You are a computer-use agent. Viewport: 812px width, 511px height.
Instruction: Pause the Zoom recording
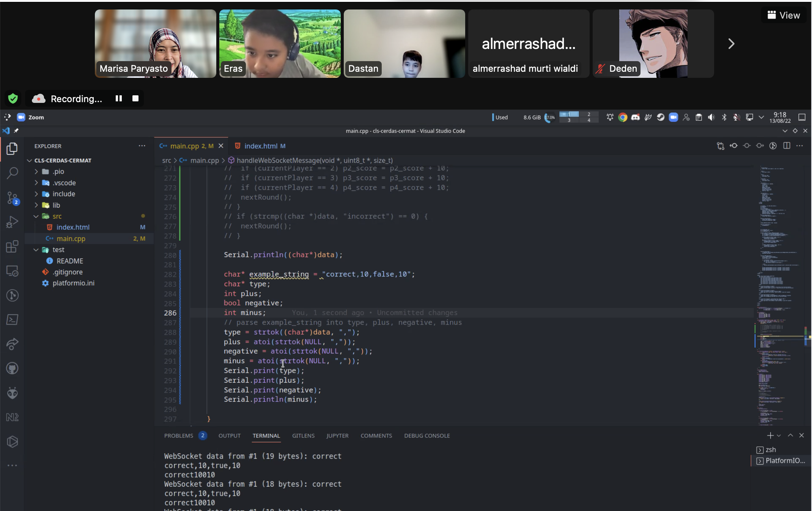click(119, 99)
